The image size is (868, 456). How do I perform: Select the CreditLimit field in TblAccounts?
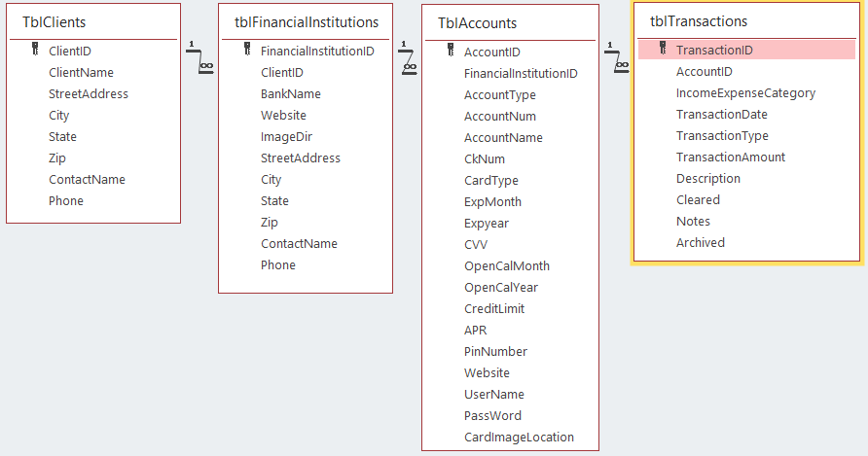click(493, 309)
